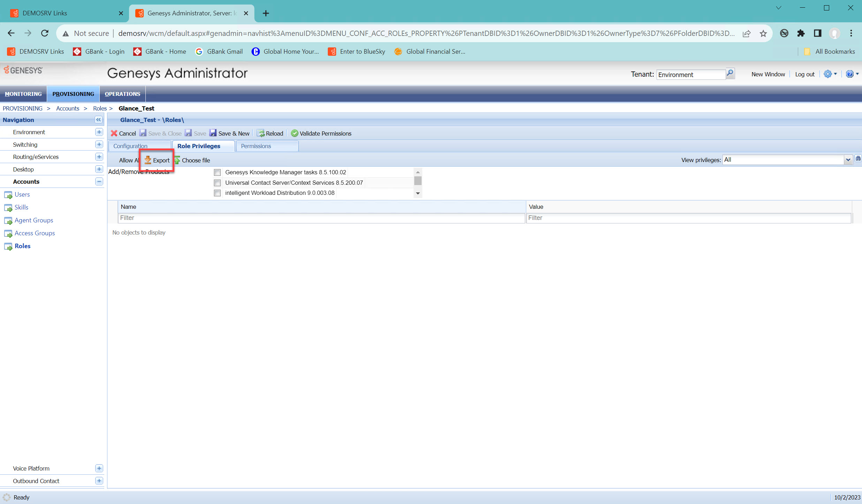Viewport: 862px width, 504px height.
Task: Close the Genesys Administrator browser tab
Action: pos(246,13)
